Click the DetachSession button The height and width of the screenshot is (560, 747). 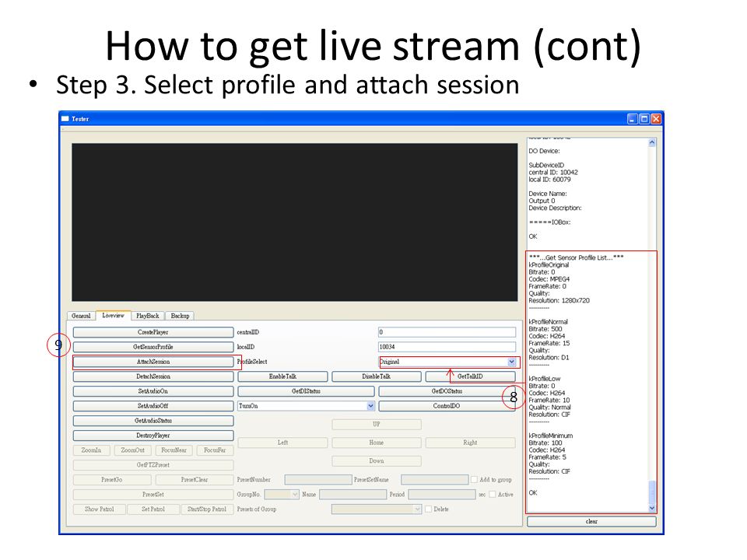click(153, 376)
